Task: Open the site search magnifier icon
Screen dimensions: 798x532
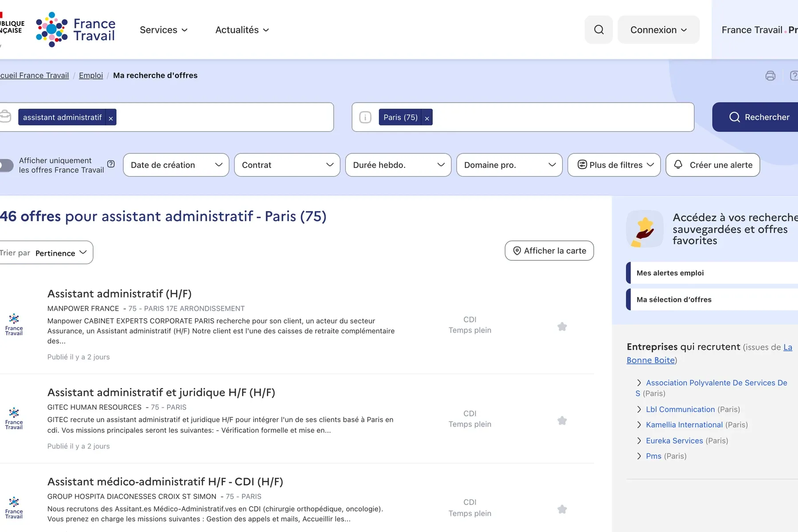Action: click(598, 30)
